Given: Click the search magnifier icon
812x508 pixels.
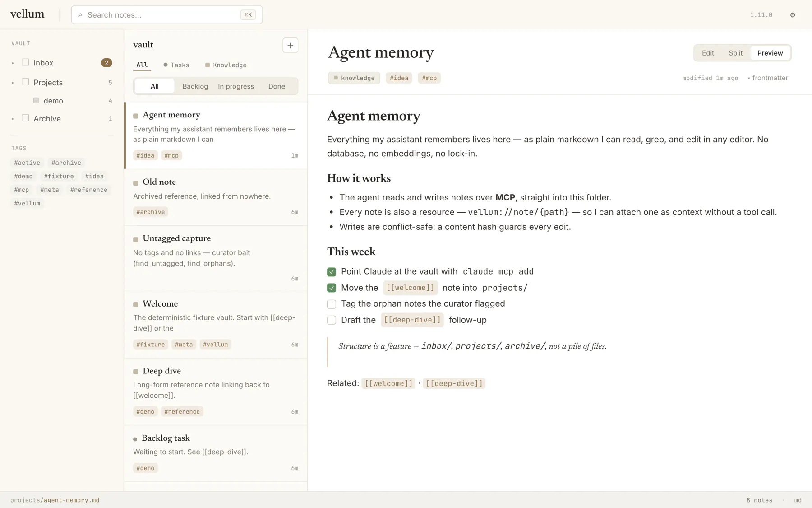Looking at the screenshot, I should 80,15.
